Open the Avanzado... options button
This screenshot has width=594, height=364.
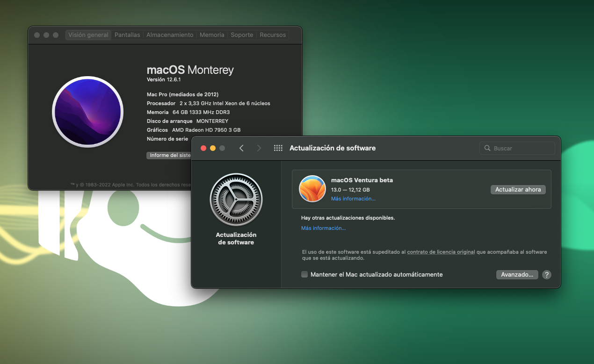pyautogui.click(x=517, y=275)
